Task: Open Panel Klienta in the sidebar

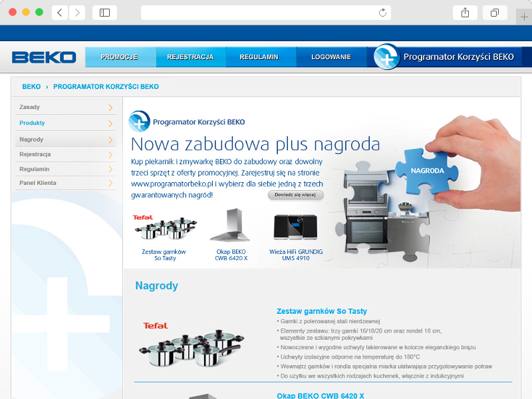Action: (x=65, y=183)
